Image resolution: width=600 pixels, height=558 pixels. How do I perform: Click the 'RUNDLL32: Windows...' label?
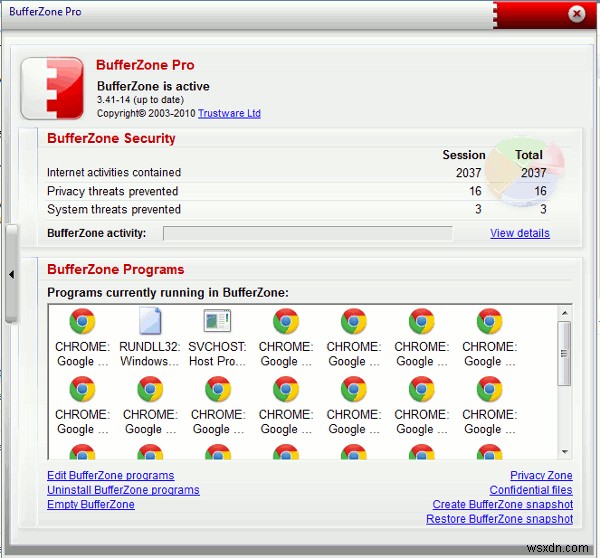pyautogui.click(x=150, y=354)
